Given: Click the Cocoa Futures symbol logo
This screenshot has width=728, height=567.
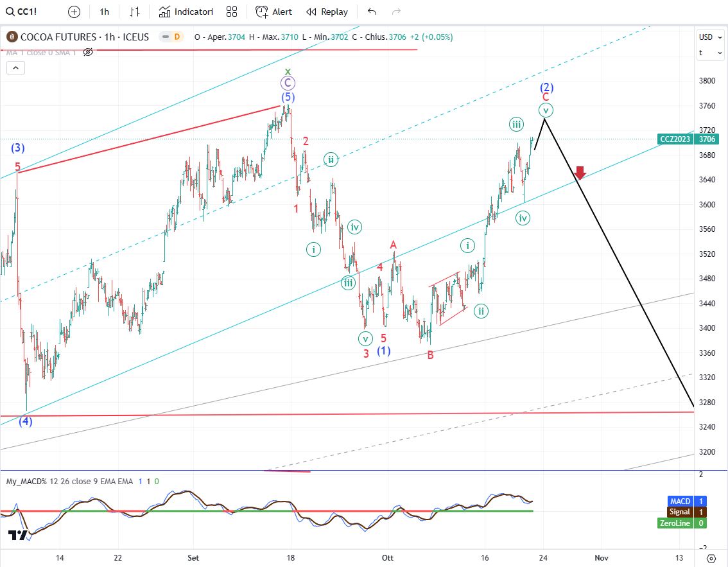Looking at the screenshot, I should [x=12, y=37].
